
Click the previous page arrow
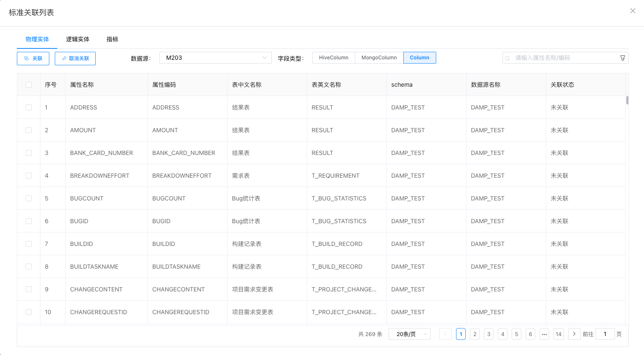pos(445,334)
